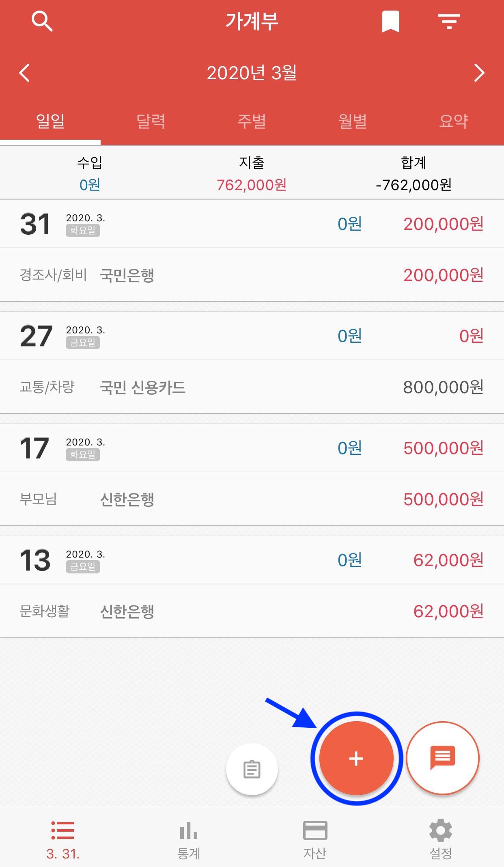
Task: Go to previous month with left chevron
Action: coord(25,73)
